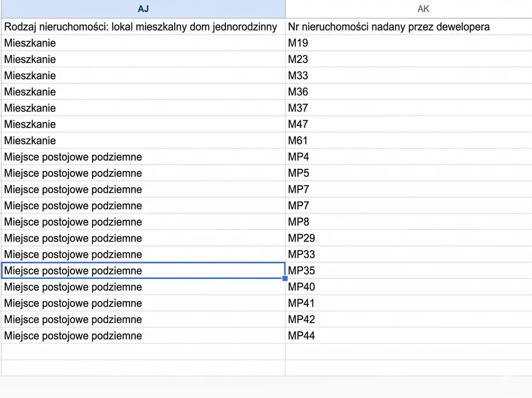
Task: Click the cell with value M47
Action: (x=408, y=124)
